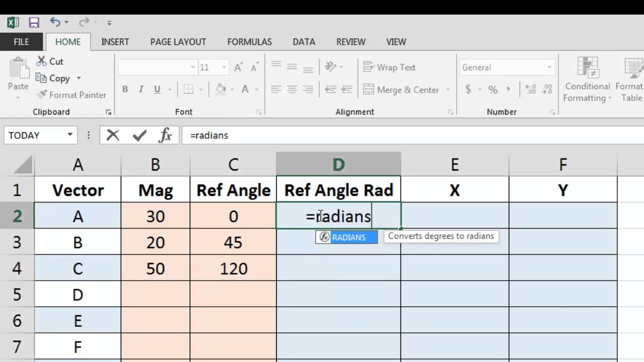Apply italic formatting
Screen dimensions: 644x362
point(141,89)
